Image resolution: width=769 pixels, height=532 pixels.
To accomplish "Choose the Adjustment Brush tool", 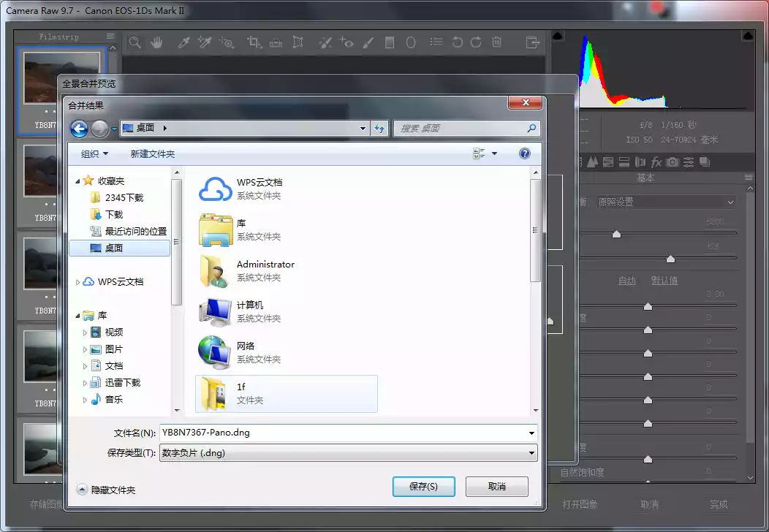I will 368,43.
